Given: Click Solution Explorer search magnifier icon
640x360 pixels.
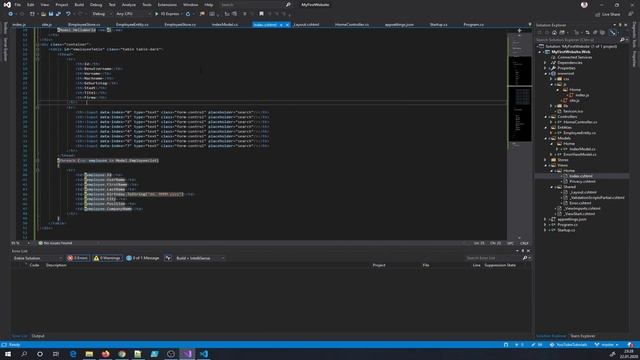Looking at the screenshot, I should [x=622, y=40].
